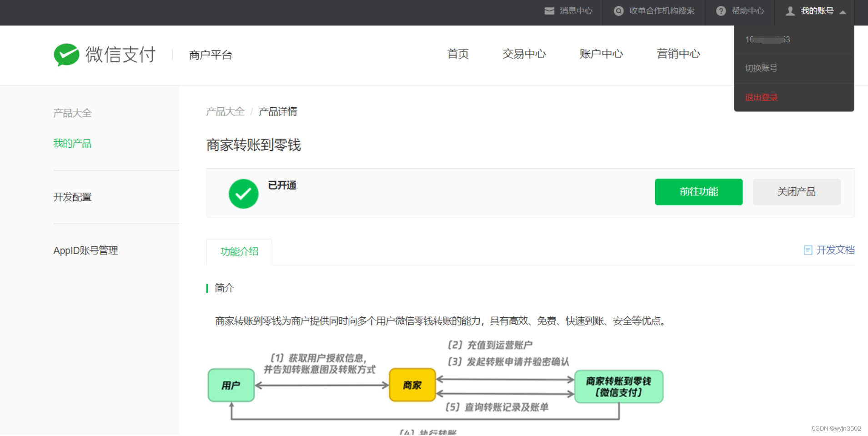
Task: Click the 前往功能 green button
Action: pyautogui.click(x=698, y=192)
